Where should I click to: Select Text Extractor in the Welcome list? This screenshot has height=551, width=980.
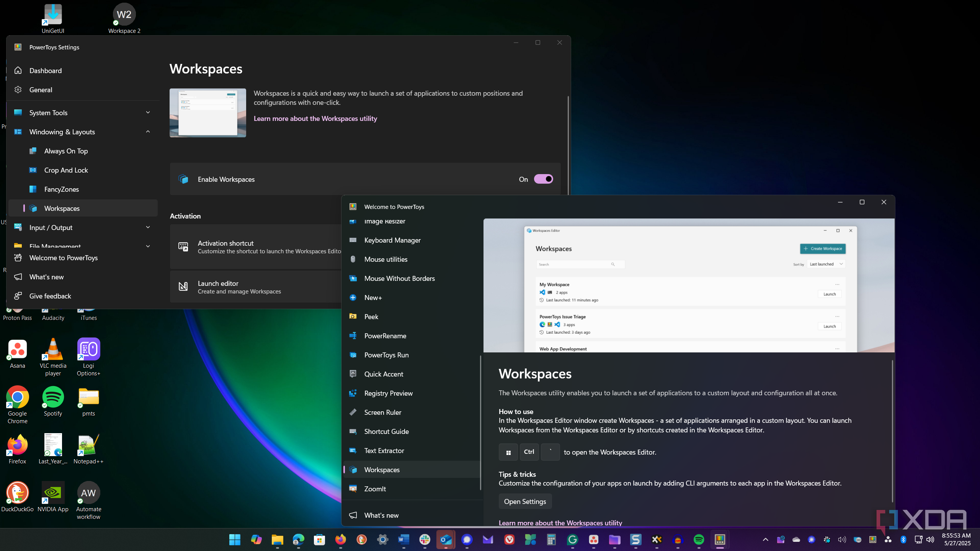coord(411,450)
